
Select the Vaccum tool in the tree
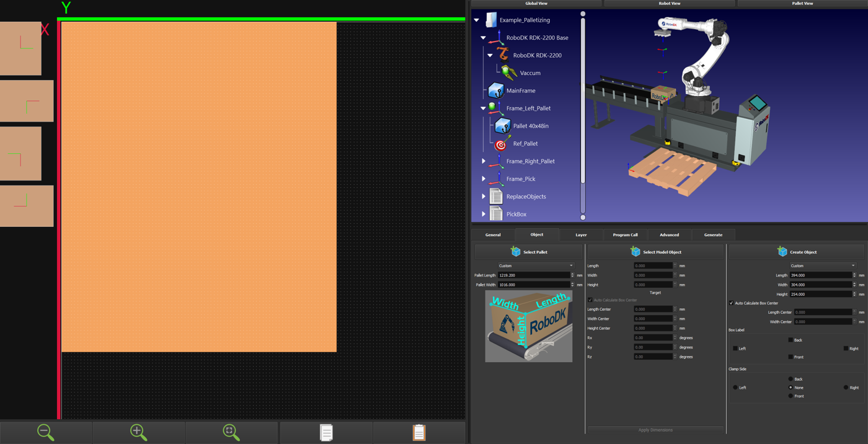click(x=529, y=73)
